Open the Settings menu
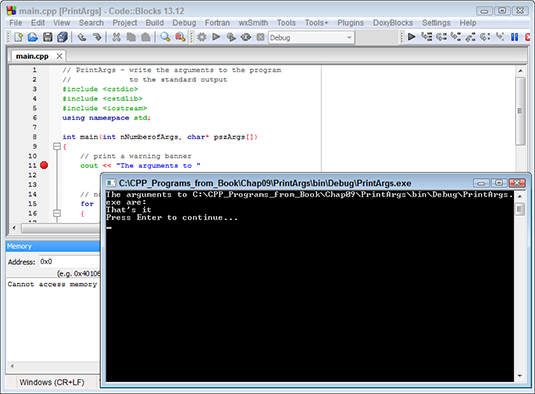535x394 pixels. pos(436,23)
